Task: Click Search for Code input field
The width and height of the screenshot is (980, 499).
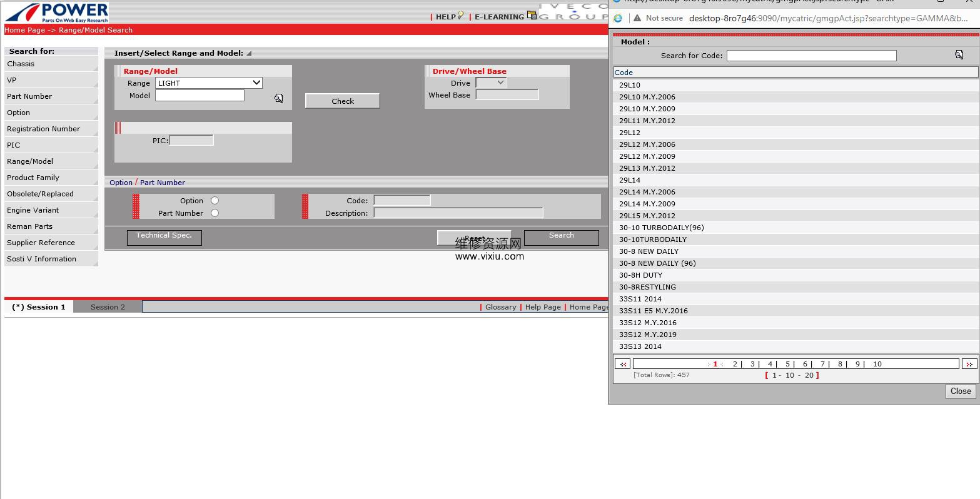Action: pos(811,56)
